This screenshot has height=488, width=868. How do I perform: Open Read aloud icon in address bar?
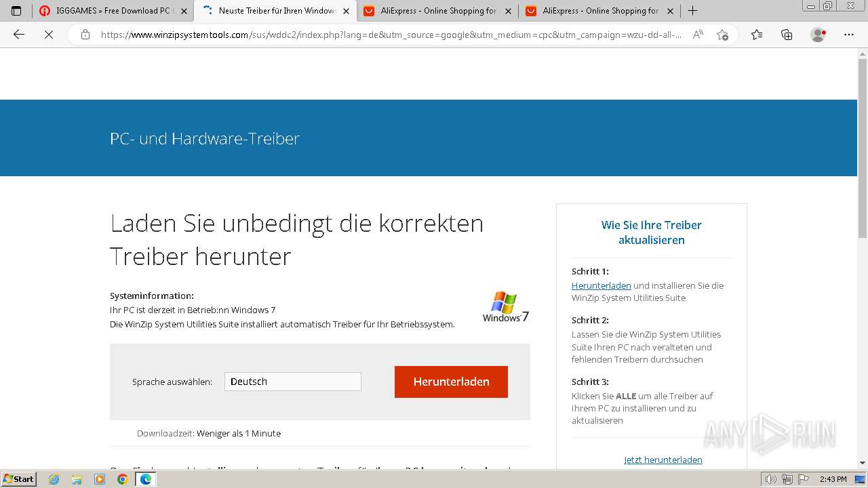(x=697, y=35)
